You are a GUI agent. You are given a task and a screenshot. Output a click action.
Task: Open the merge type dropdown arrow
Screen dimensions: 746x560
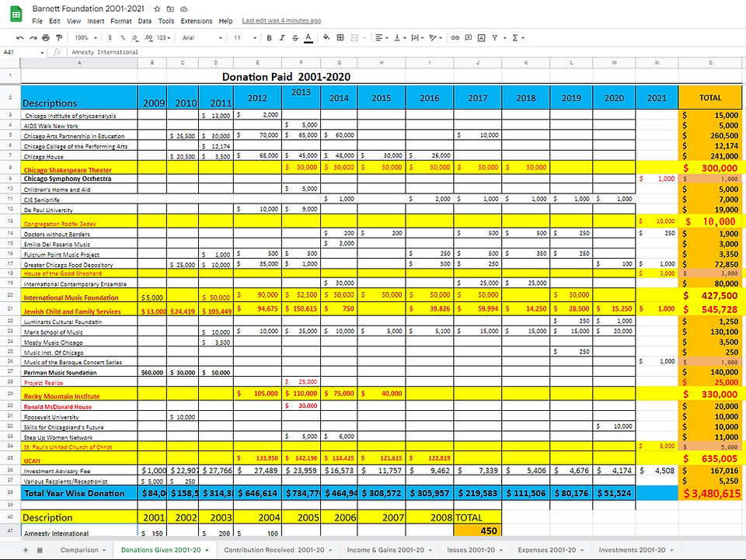(365, 37)
